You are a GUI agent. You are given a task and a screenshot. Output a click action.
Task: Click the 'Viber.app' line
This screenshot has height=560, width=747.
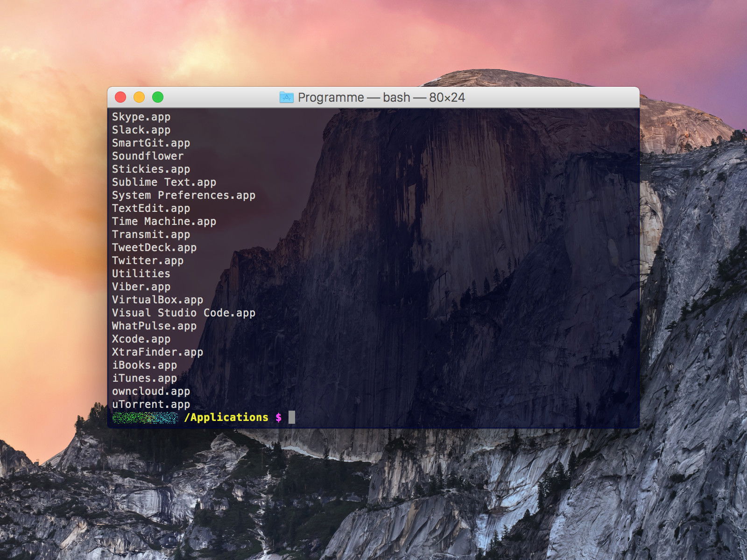pyautogui.click(x=141, y=287)
